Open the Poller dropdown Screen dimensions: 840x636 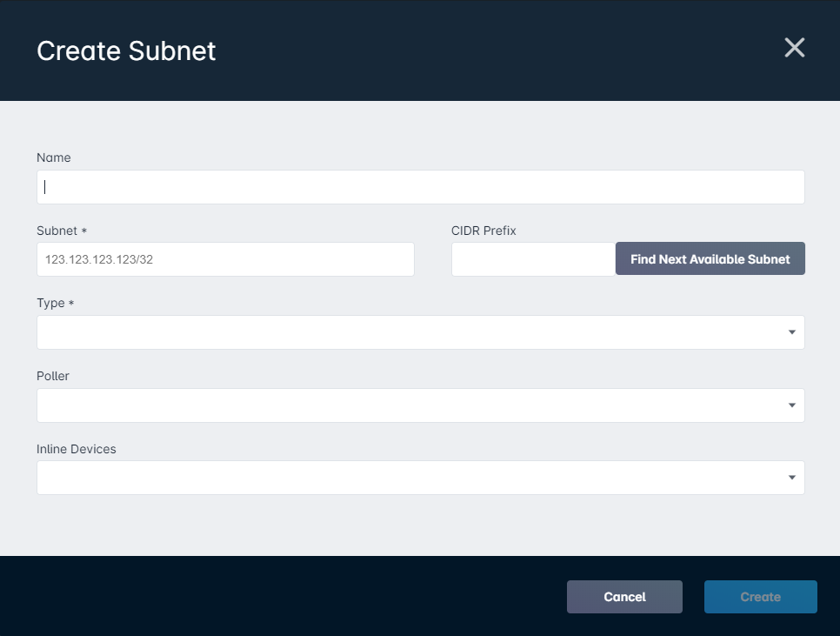click(x=421, y=405)
